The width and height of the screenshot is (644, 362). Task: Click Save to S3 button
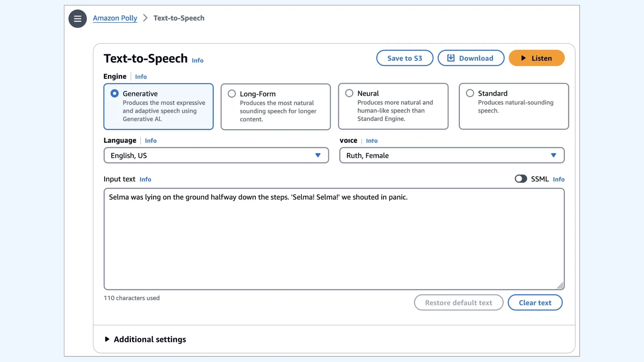(405, 58)
